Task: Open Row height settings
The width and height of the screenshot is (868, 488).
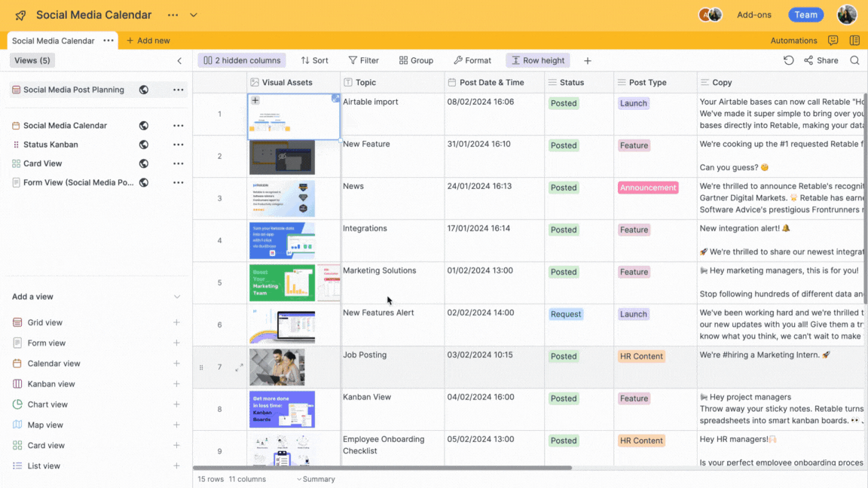Action: (x=537, y=60)
